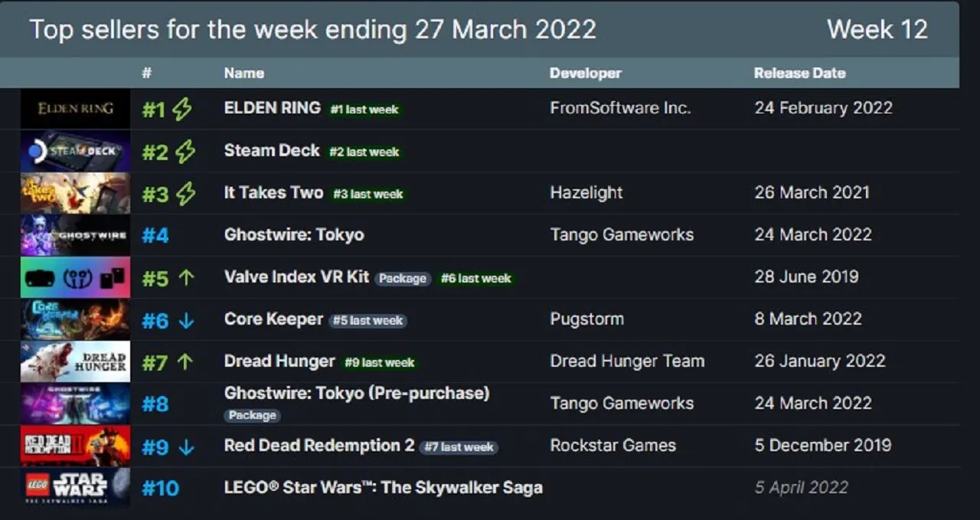This screenshot has height=520, width=980.
Task: Click the down arrow next to #6
Action: click(x=186, y=321)
